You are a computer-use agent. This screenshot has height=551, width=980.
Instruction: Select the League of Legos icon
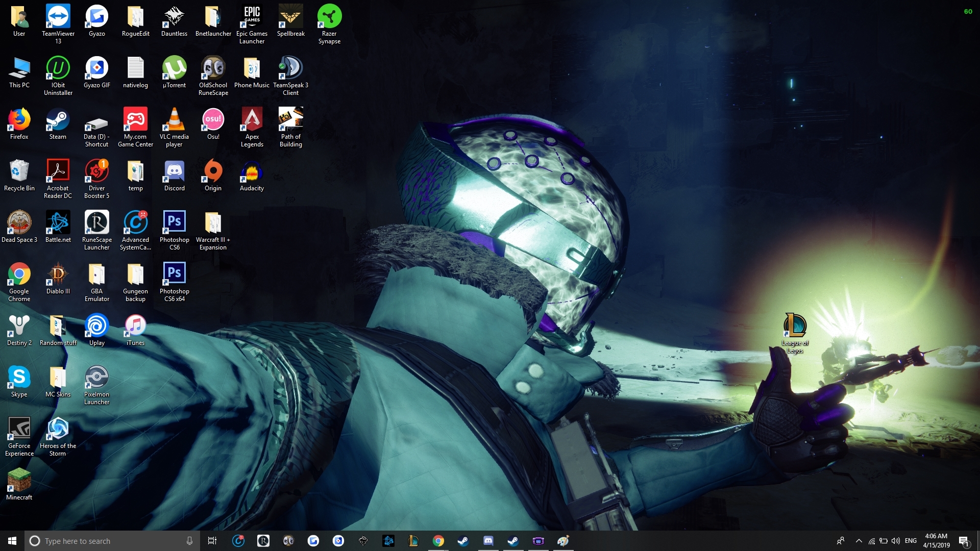click(x=795, y=327)
